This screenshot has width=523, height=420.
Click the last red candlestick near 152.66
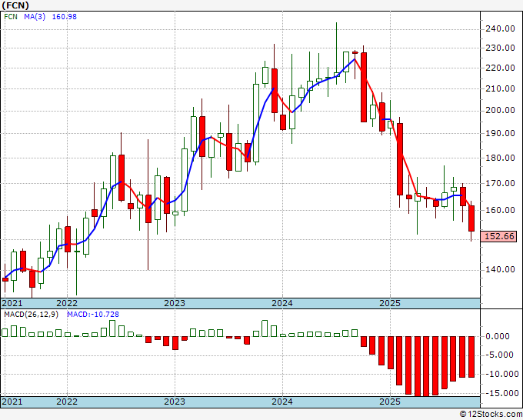point(471,218)
